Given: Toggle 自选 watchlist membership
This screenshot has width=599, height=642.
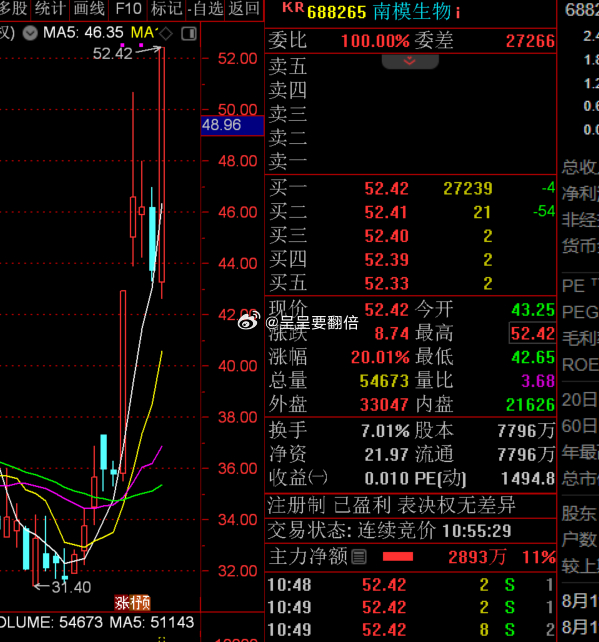Looking at the screenshot, I should 206,8.
